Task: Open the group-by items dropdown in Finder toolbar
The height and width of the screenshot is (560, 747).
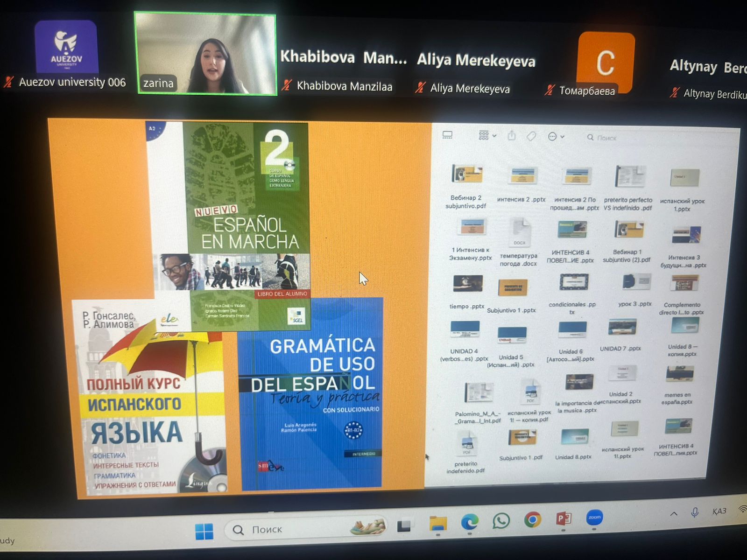Action: point(487,136)
